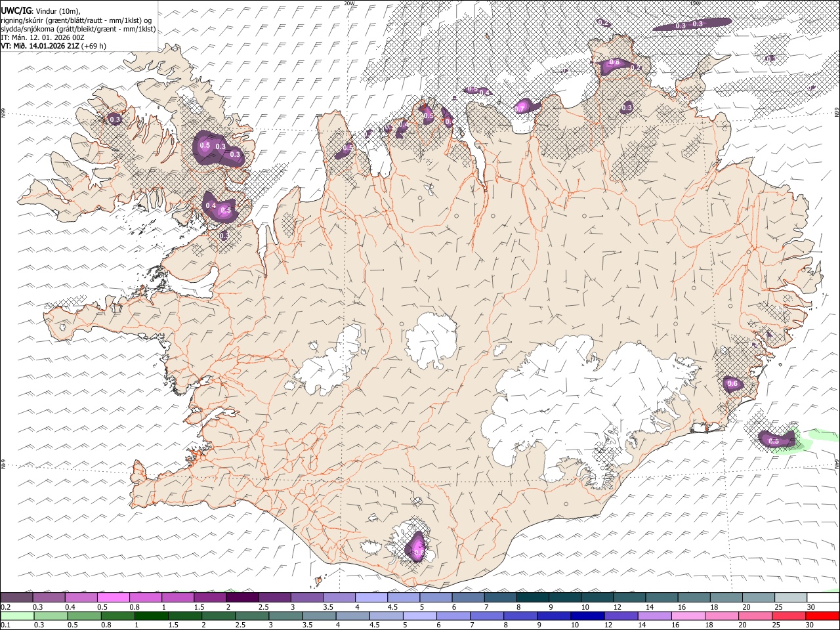Click the '0.4' snowfall value label
The height and width of the screenshot is (630, 840).
click(211, 205)
